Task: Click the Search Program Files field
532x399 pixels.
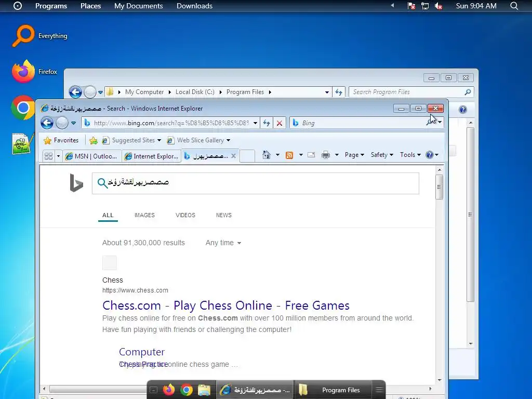Action: (x=407, y=92)
